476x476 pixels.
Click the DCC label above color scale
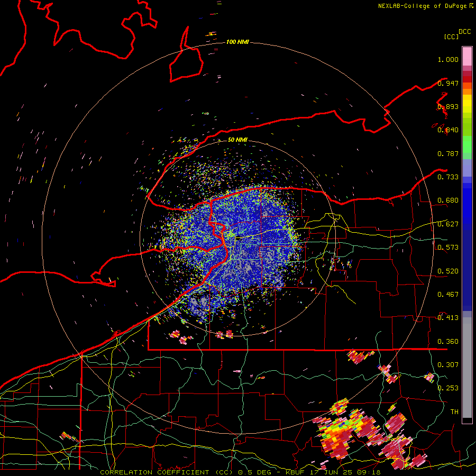coord(465,32)
